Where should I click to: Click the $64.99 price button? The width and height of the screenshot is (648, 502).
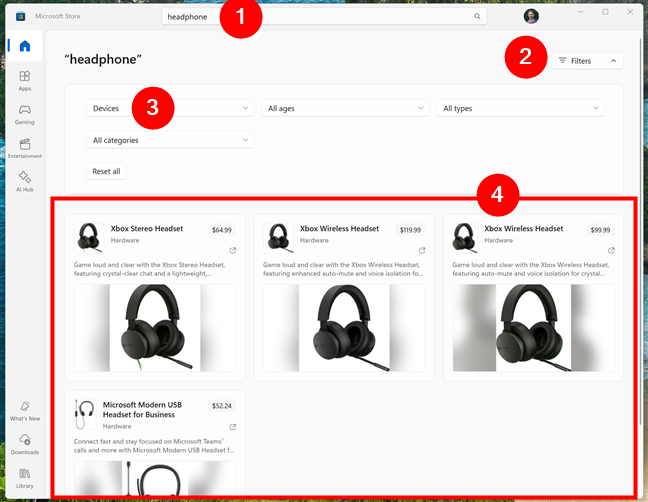pyautogui.click(x=222, y=230)
